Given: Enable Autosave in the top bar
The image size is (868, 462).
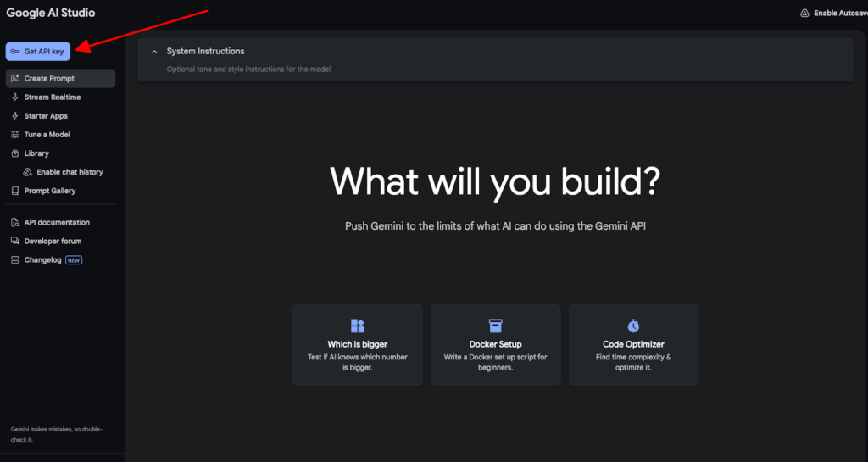Looking at the screenshot, I should pyautogui.click(x=834, y=14).
